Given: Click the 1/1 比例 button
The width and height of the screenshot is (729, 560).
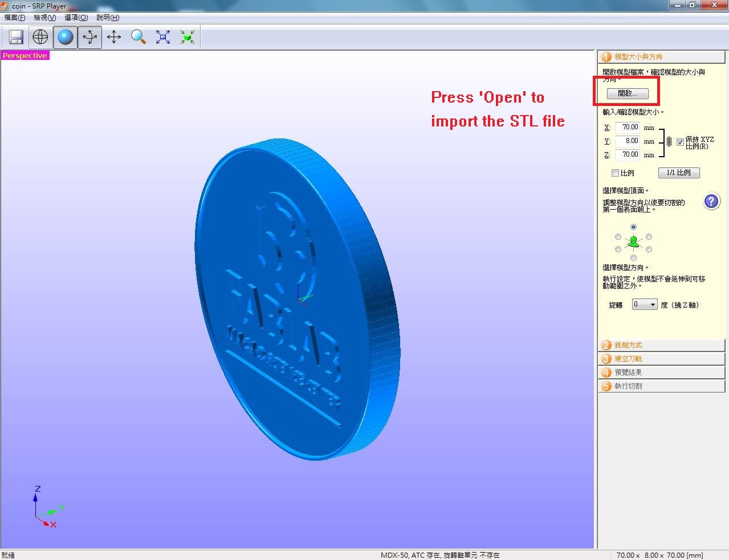Looking at the screenshot, I should [x=679, y=173].
